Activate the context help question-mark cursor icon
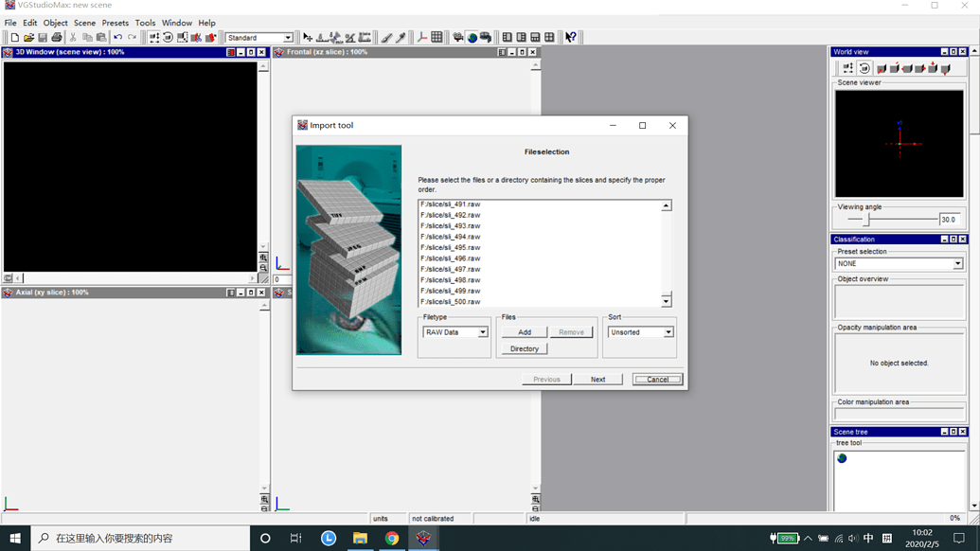This screenshot has width=980, height=551. (570, 38)
